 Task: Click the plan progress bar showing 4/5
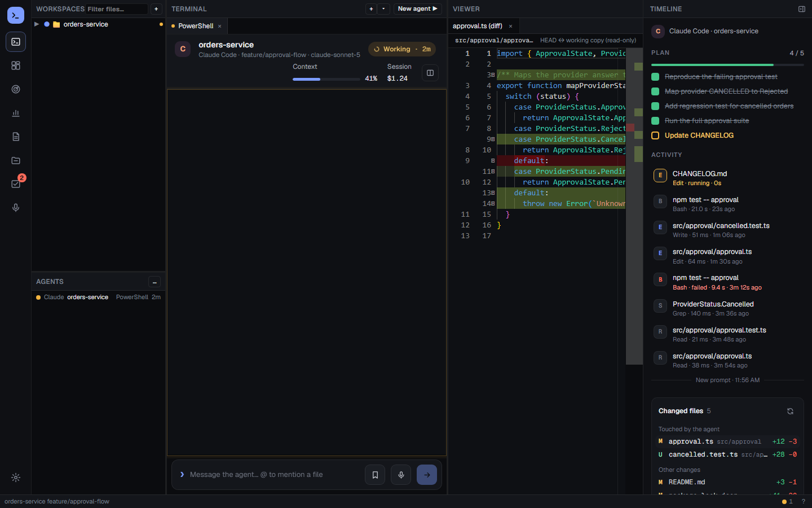coord(727,65)
